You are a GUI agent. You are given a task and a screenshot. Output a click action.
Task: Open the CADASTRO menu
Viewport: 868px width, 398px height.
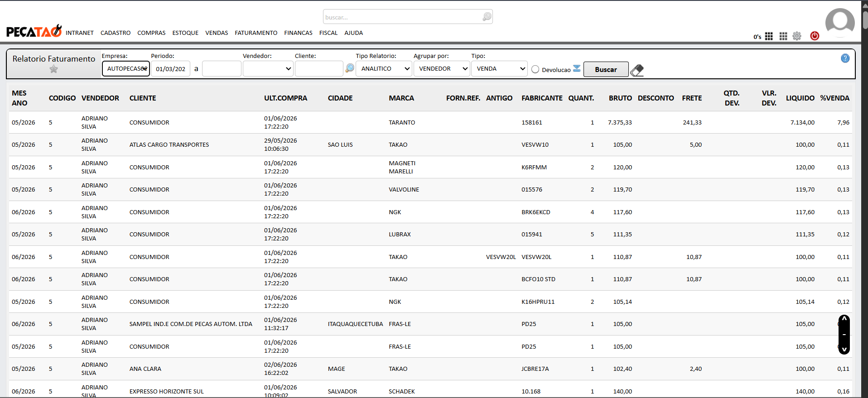116,33
